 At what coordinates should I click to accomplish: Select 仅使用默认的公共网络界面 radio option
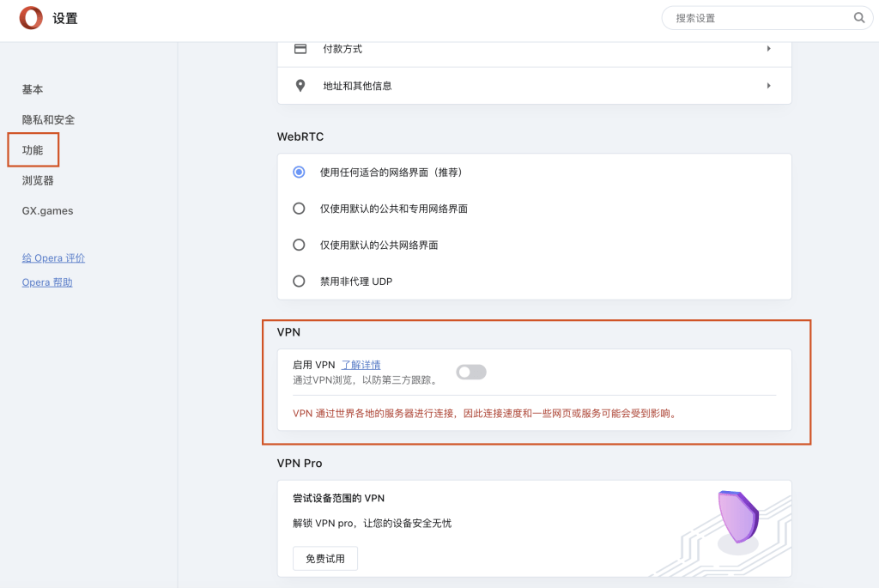(x=299, y=245)
